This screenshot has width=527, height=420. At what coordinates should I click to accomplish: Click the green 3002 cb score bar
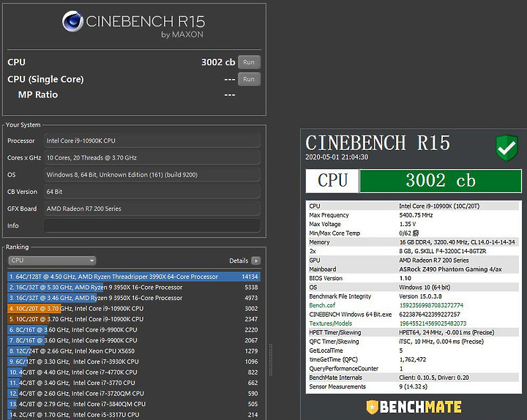441,181
